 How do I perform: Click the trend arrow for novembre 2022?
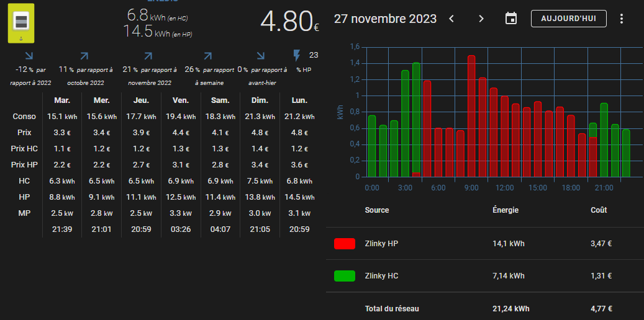click(148, 56)
